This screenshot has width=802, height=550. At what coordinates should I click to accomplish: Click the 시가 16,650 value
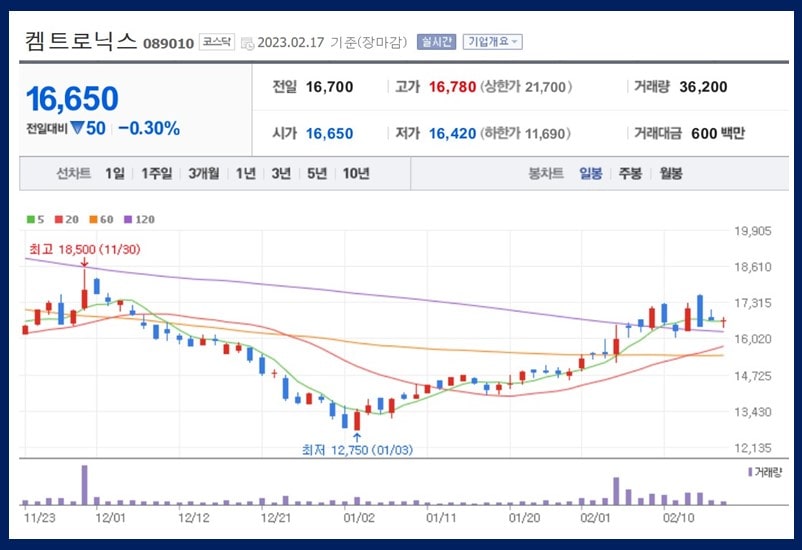[x=329, y=134]
